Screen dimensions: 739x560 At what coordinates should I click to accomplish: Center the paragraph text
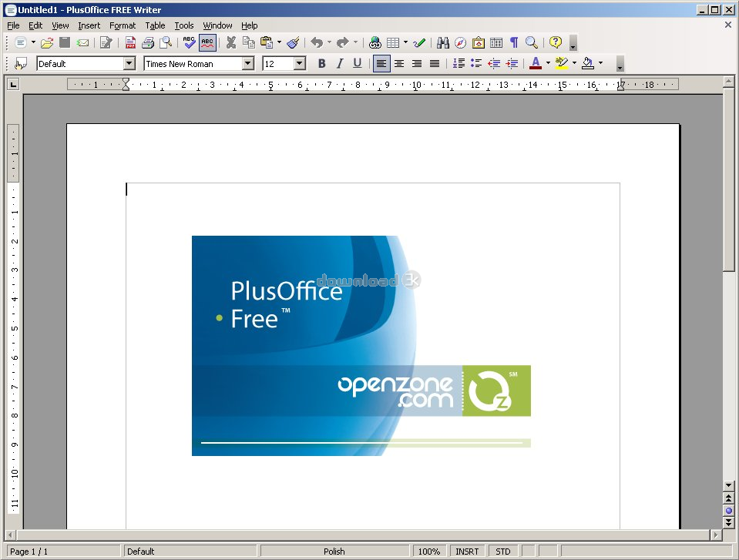[x=399, y=64]
